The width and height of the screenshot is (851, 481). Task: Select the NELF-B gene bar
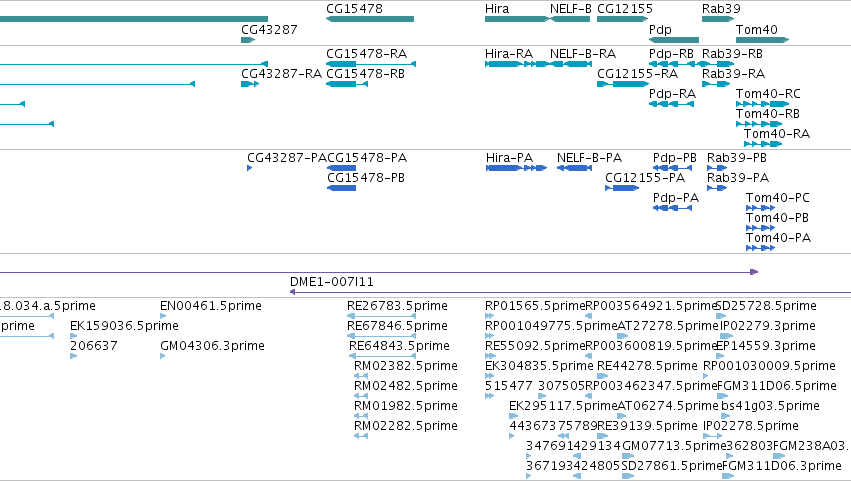[x=570, y=19]
